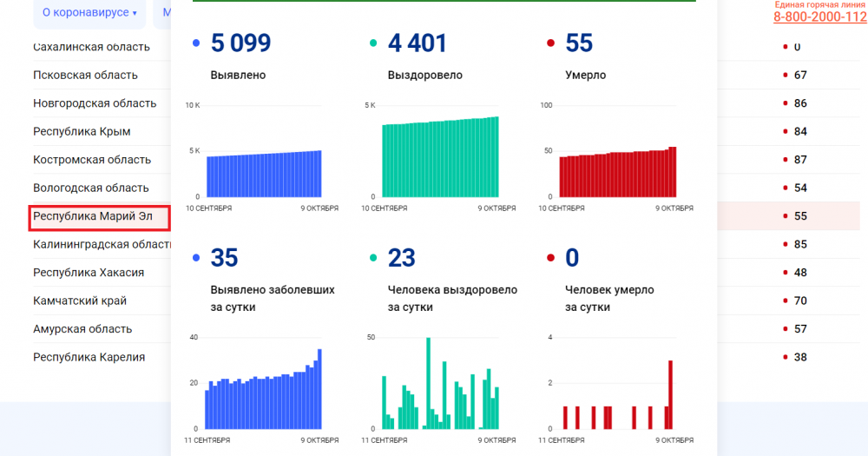Open Костромская область statistics
Screen dimensions: 868x456
click(x=92, y=160)
